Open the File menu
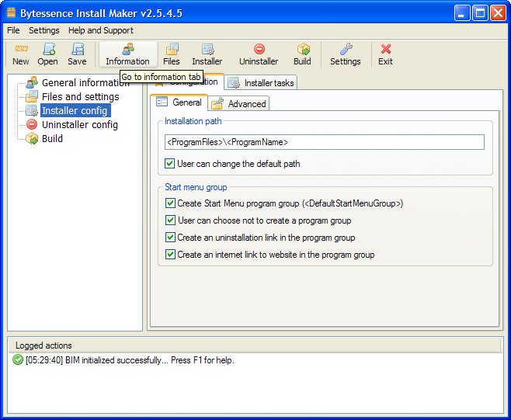The image size is (511, 420). point(13,30)
